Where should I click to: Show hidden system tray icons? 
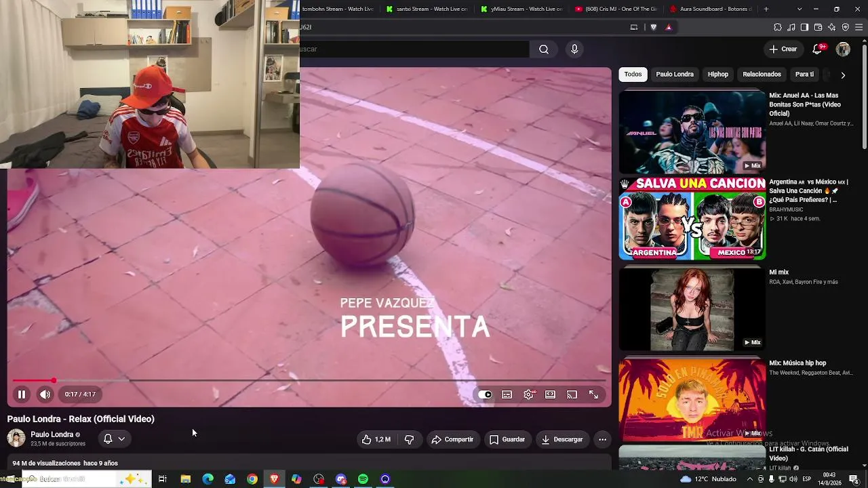point(751,479)
